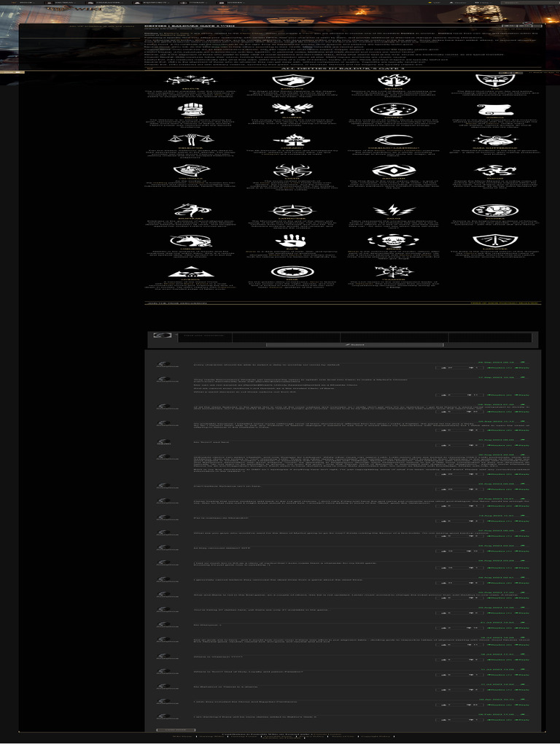560x747 pixels.
Task: Open Corellon Larethian's crescent moon symbol
Action: [x=394, y=139]
